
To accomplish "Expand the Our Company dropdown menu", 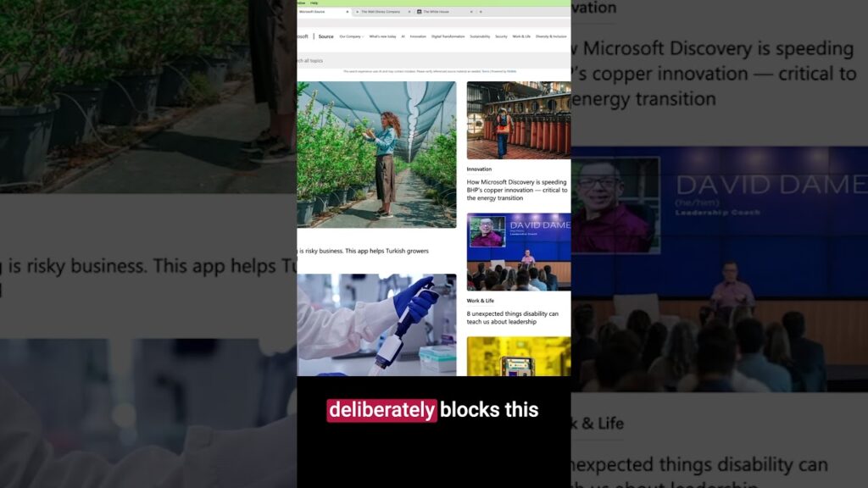I will coord(352,36).
